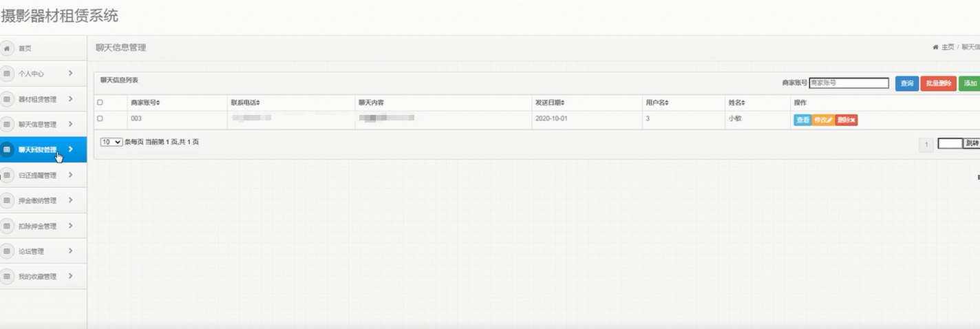Click the name cell 小敏
Image resolution: width=980 pixels, height=329 pixels.
point(734,119)
